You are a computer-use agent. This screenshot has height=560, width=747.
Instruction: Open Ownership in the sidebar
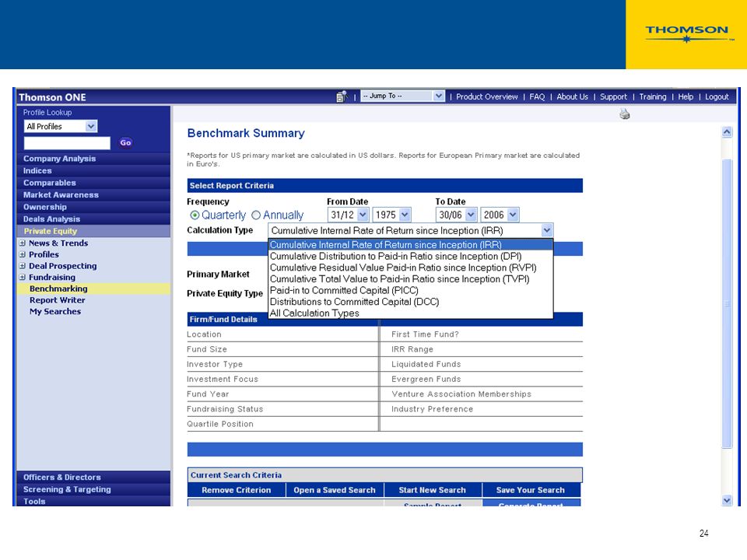tap(93, 207)
